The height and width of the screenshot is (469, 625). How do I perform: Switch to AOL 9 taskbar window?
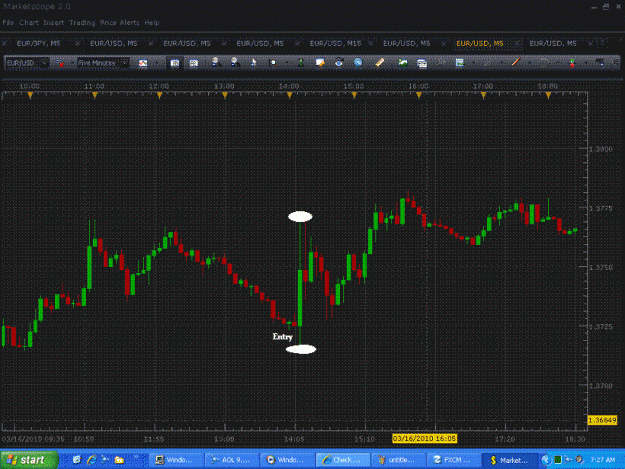[x=230, y=460]
